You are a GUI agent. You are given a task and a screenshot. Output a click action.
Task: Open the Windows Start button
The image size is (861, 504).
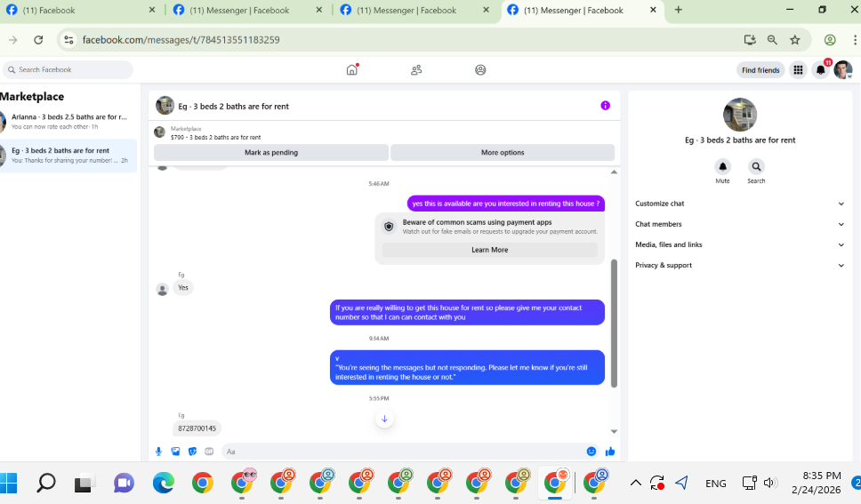tap(8, 484)
